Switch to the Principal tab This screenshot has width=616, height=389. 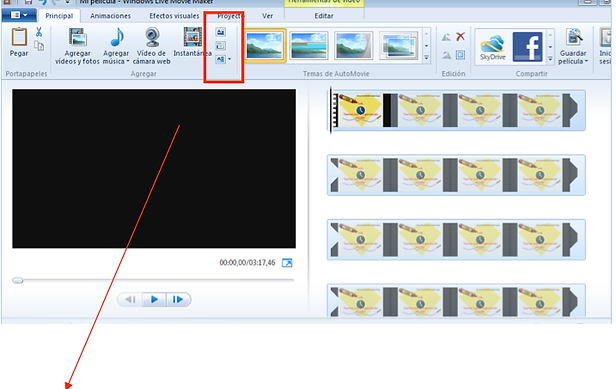point(59,16)
